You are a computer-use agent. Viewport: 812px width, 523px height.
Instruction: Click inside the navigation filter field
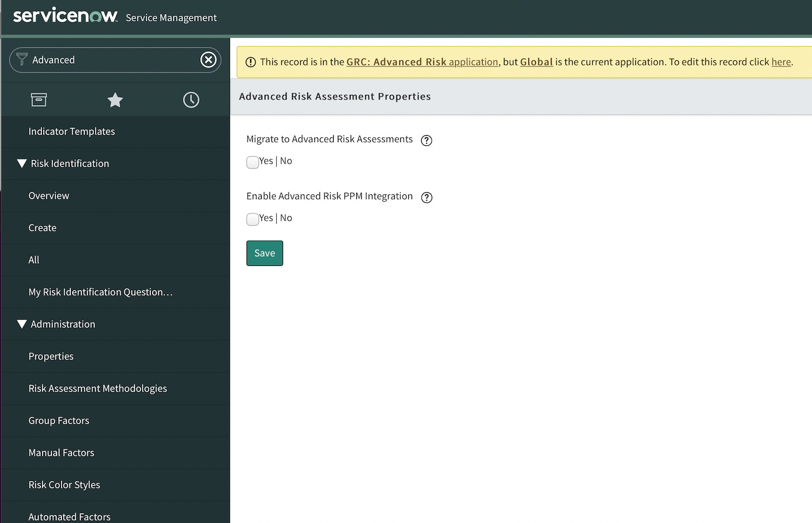[112, 59]
